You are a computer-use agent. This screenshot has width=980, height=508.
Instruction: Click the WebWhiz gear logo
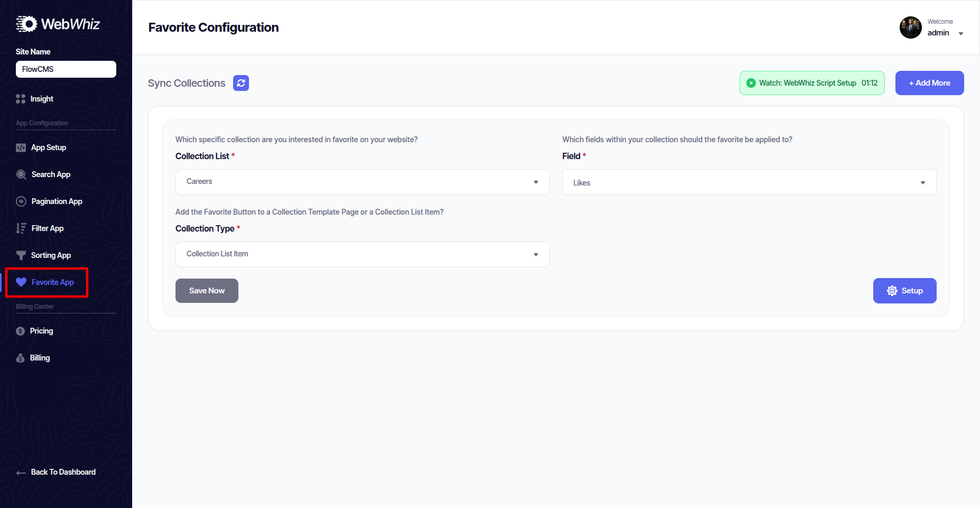(26, 24)
